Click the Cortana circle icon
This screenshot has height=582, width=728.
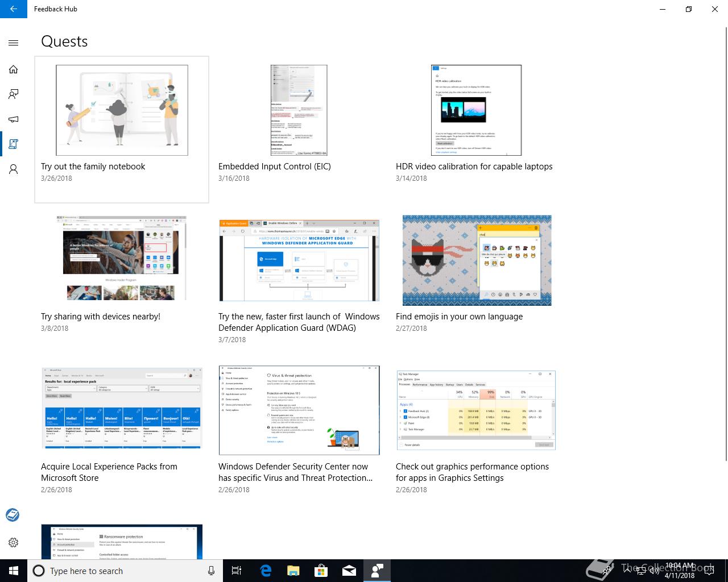(39, 571)
